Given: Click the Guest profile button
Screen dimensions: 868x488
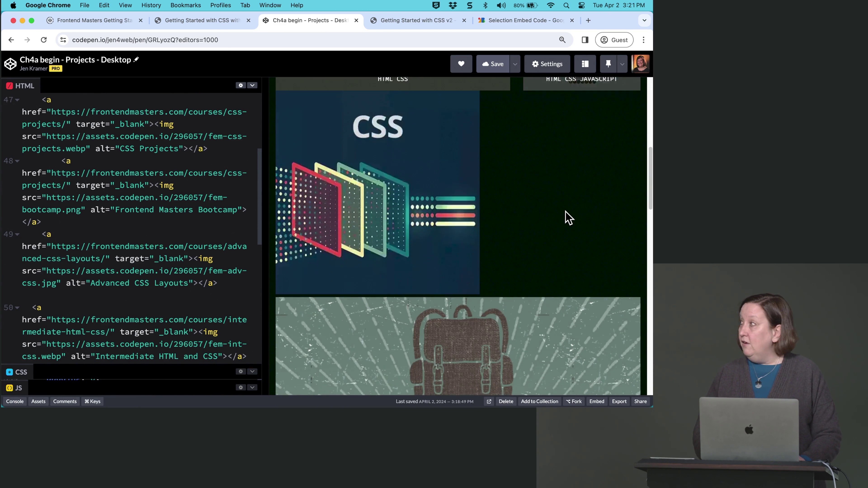Looking at the screenshot, I should click(x=614, y=40).
